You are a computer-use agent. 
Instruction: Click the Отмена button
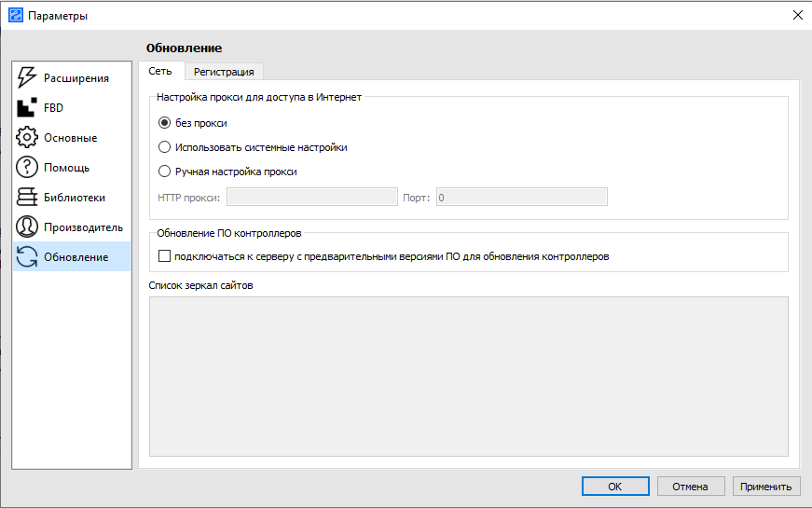[x=690, y=487]
